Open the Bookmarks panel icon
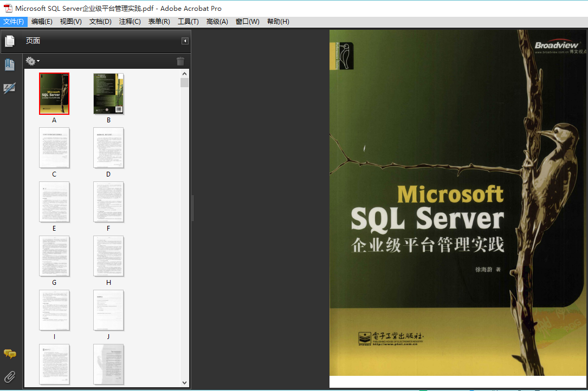Viewport: 588px width, 391px height. click(x=10, y=64)
